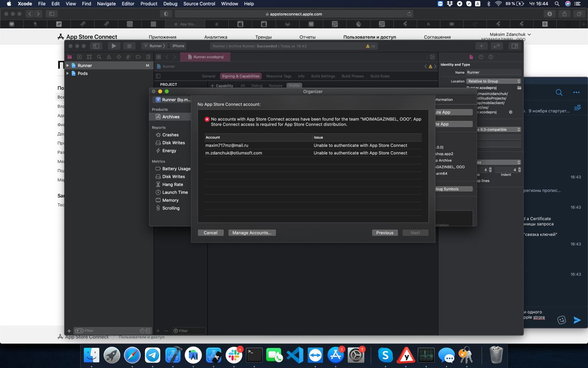Open the Location Relative to Group dropdown
This screenshot has height=368, width=588.
[x=494, y=81]
